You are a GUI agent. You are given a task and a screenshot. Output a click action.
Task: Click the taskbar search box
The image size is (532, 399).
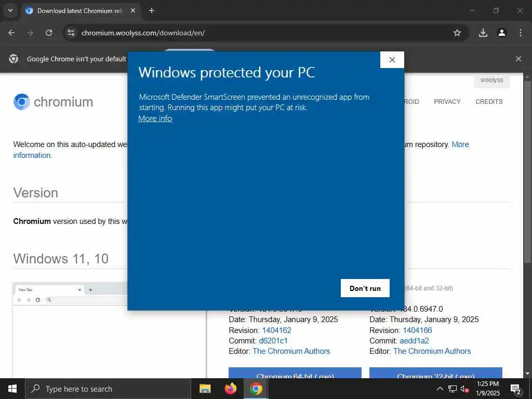tap(108, 389)
